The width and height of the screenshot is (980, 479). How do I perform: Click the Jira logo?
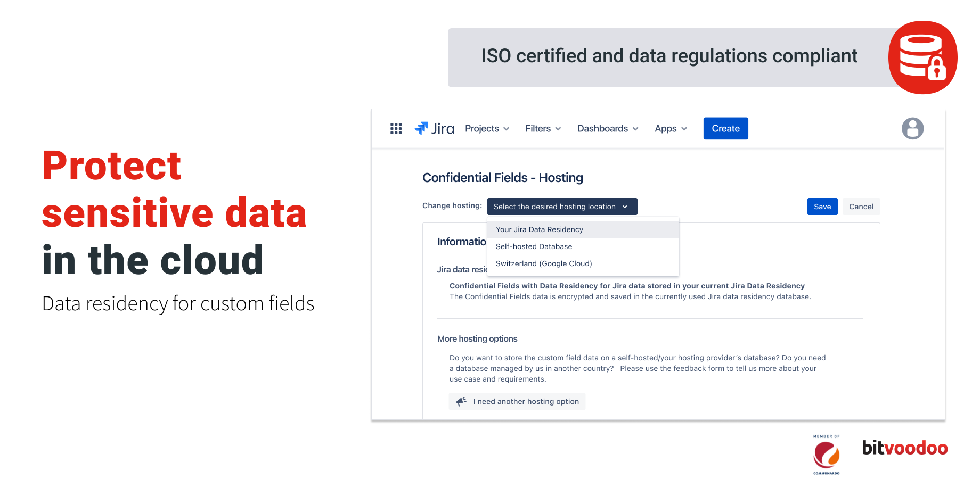[435, 128]
